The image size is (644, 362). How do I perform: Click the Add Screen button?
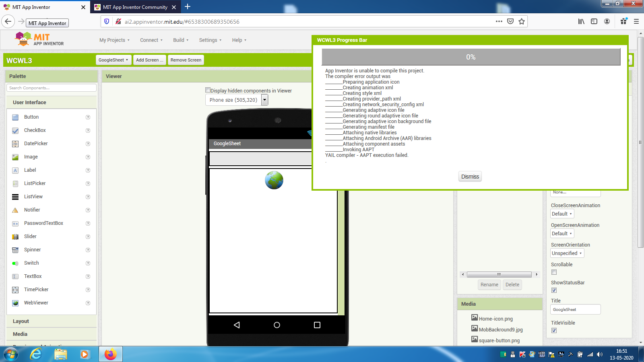tap(149, 60)
